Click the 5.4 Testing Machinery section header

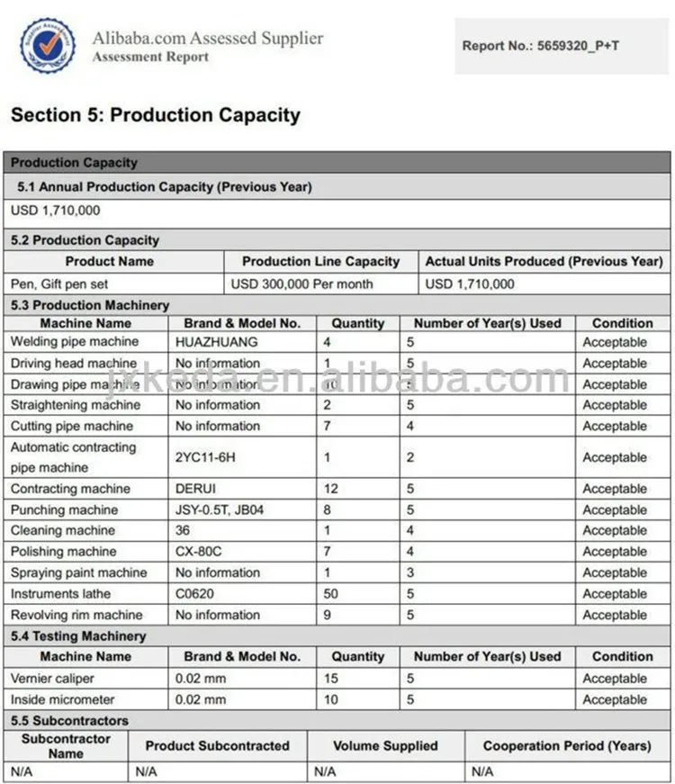[x=77, y=636]
